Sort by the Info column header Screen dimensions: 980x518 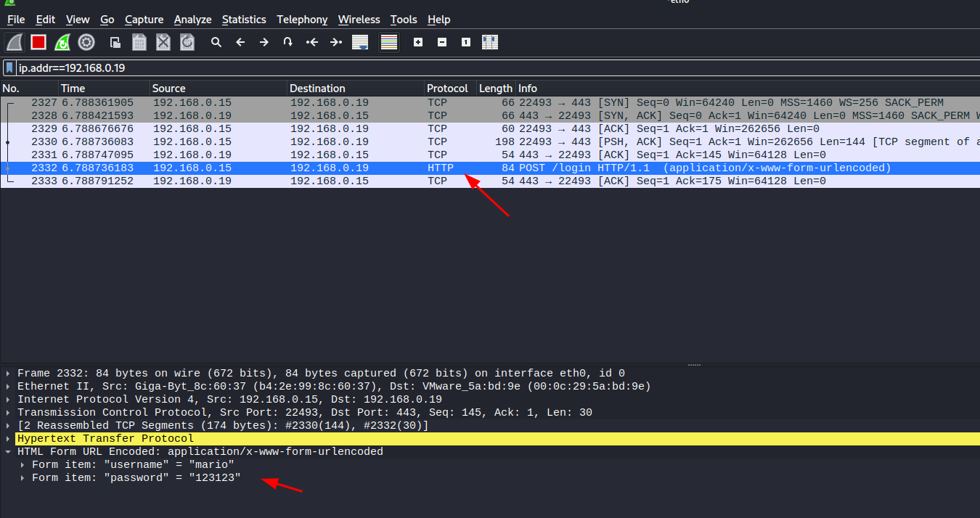point(748,89)
